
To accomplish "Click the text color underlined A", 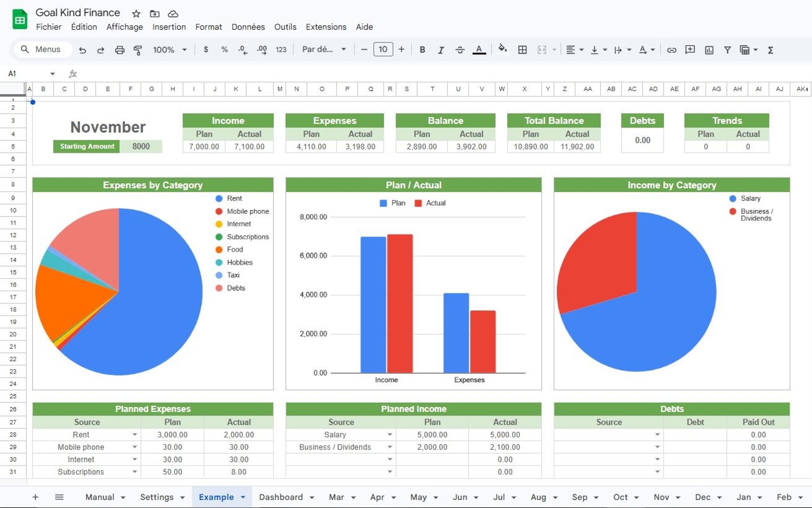I will [479, 50].
